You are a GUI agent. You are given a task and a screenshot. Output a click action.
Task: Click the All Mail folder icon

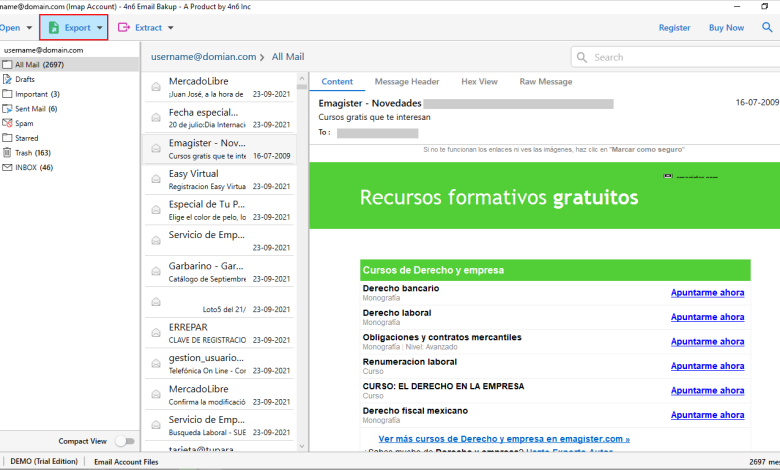7,65
